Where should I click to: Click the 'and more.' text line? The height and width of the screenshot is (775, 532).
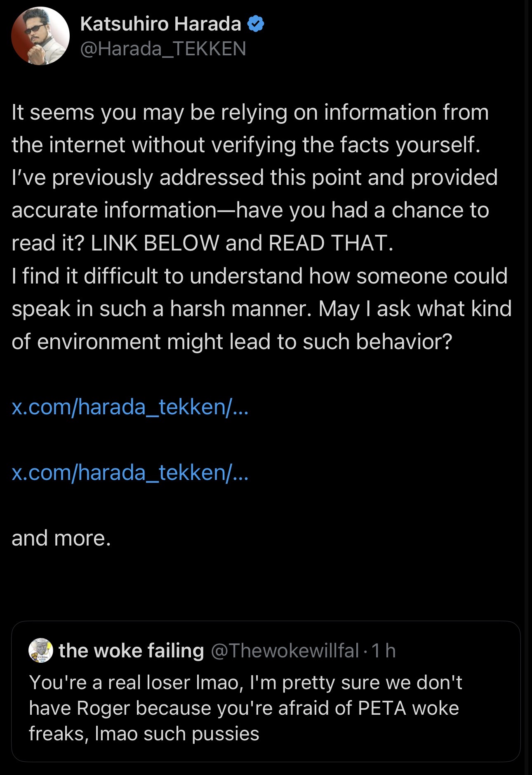click(x=61, y=538)
